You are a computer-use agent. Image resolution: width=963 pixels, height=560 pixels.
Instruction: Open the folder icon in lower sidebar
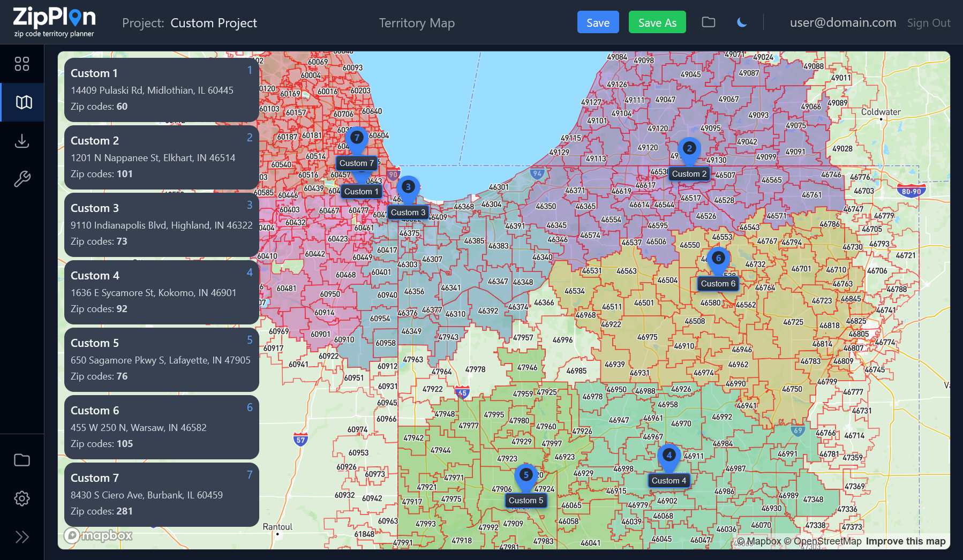22,460
